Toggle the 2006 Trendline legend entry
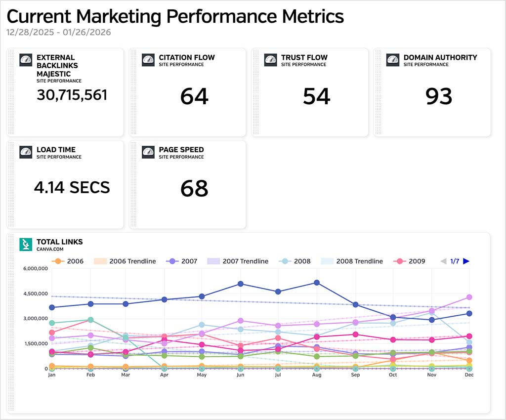The image size is (506, 420). point(126,261)
